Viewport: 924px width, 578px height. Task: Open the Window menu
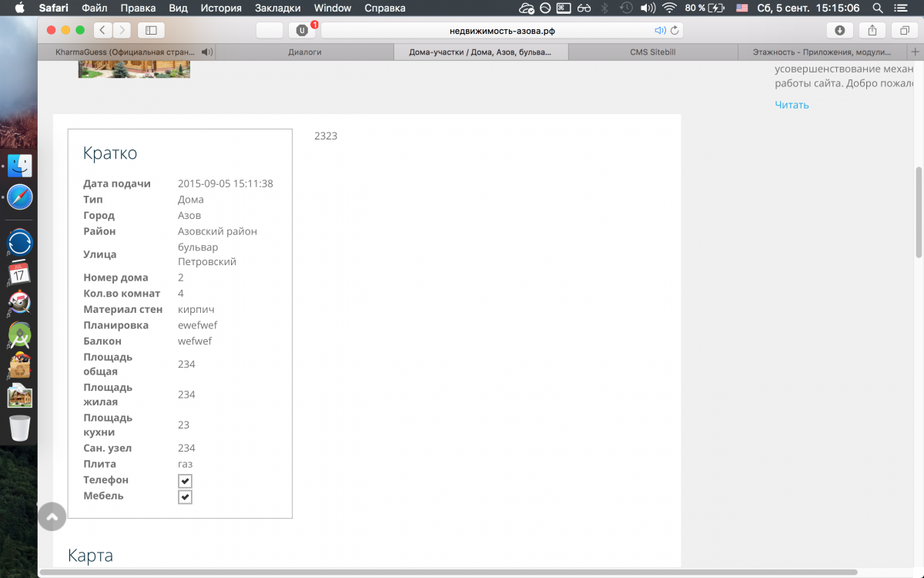[x=333, y=8]
